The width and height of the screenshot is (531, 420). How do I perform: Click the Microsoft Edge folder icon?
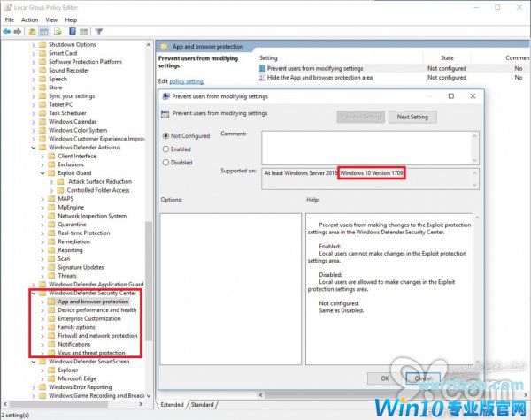[x=51, y=378]
